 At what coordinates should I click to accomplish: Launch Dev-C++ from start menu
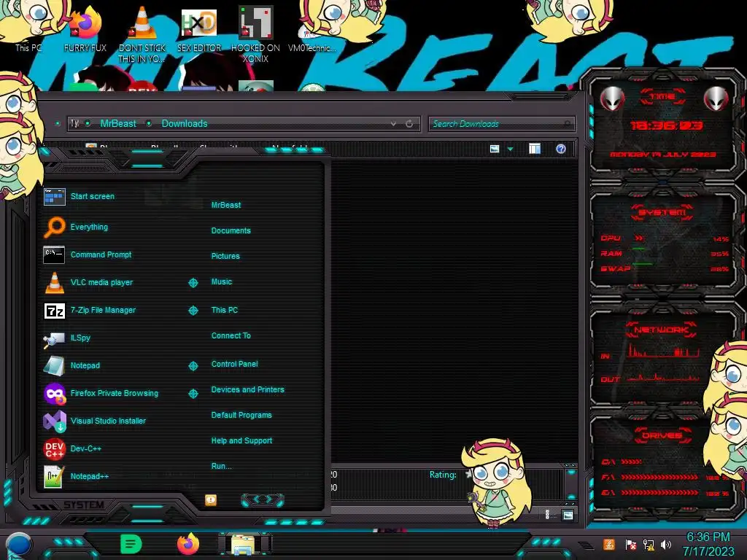click(85, 448)
